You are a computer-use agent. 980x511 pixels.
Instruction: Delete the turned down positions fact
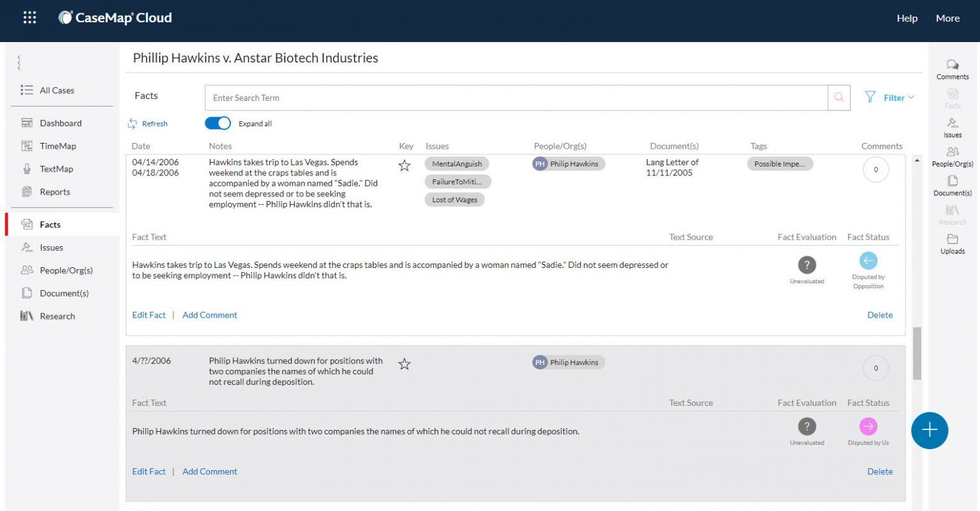pos(879,471)
